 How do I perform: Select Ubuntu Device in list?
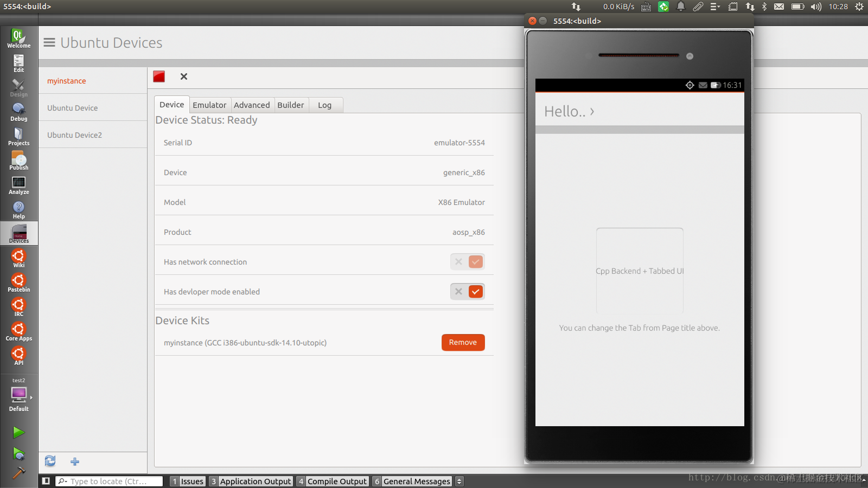(x=93, y=108)
